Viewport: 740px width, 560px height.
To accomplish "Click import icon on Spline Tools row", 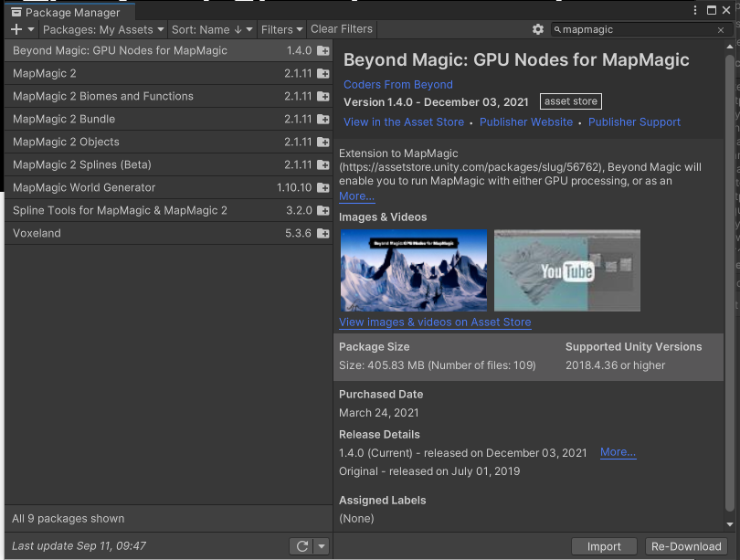I will click(323, 210).
